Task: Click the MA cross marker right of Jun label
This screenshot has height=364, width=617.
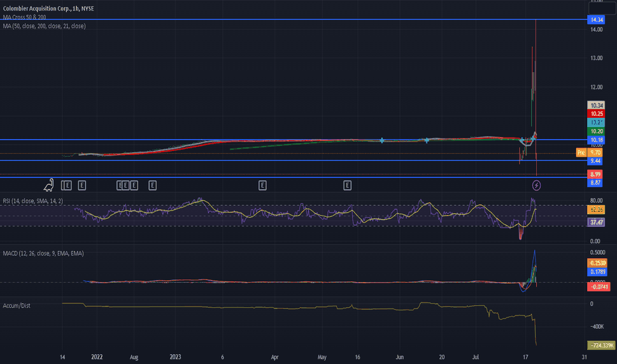Action: [427, 140]
